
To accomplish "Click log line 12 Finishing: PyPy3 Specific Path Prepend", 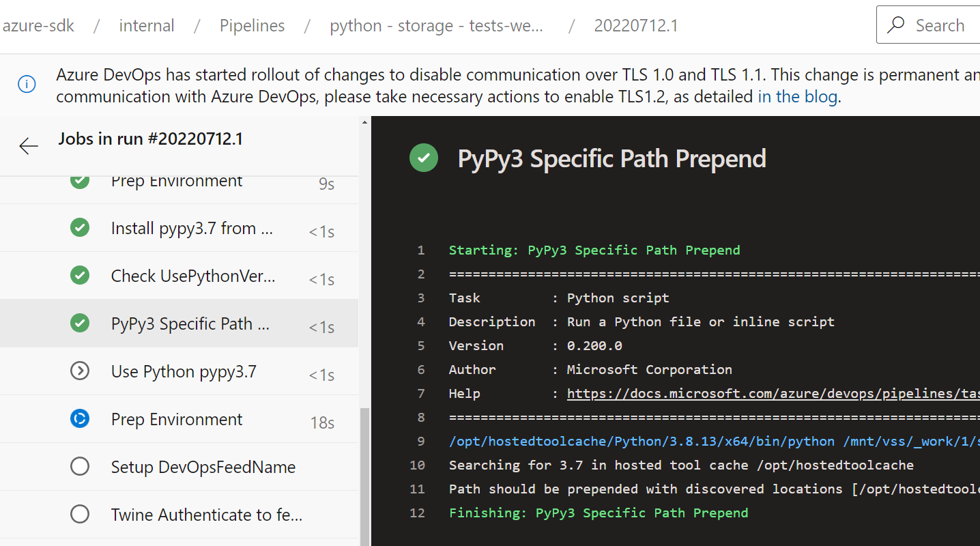I will [599, 513].
